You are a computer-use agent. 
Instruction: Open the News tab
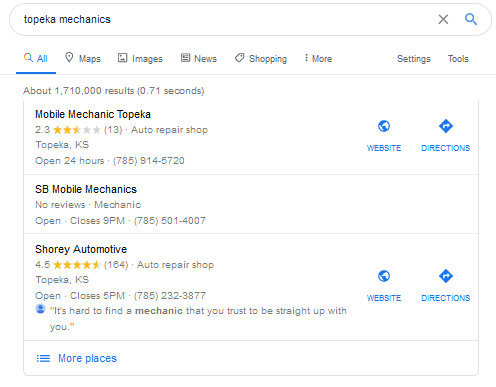coord(199,58)
